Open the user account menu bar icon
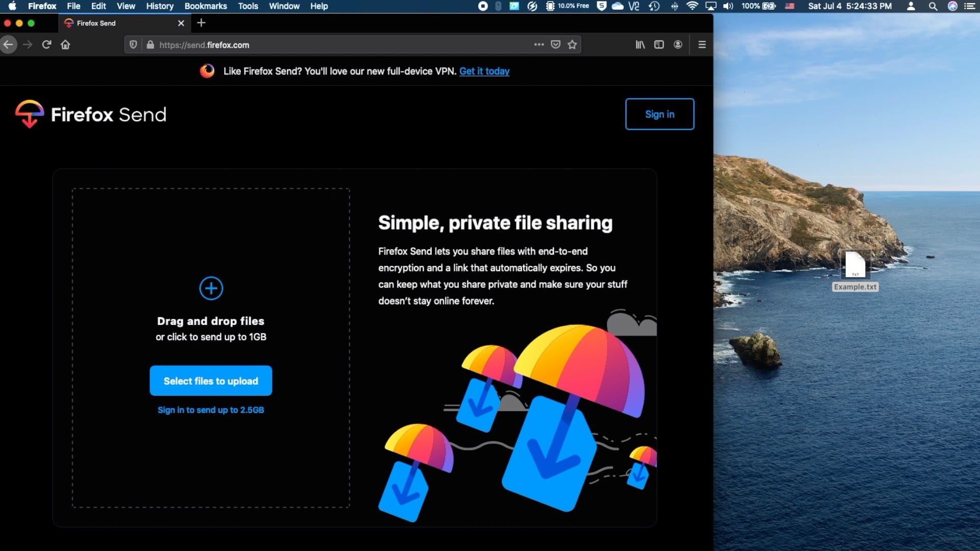980x551 pixels. point(911,6)
